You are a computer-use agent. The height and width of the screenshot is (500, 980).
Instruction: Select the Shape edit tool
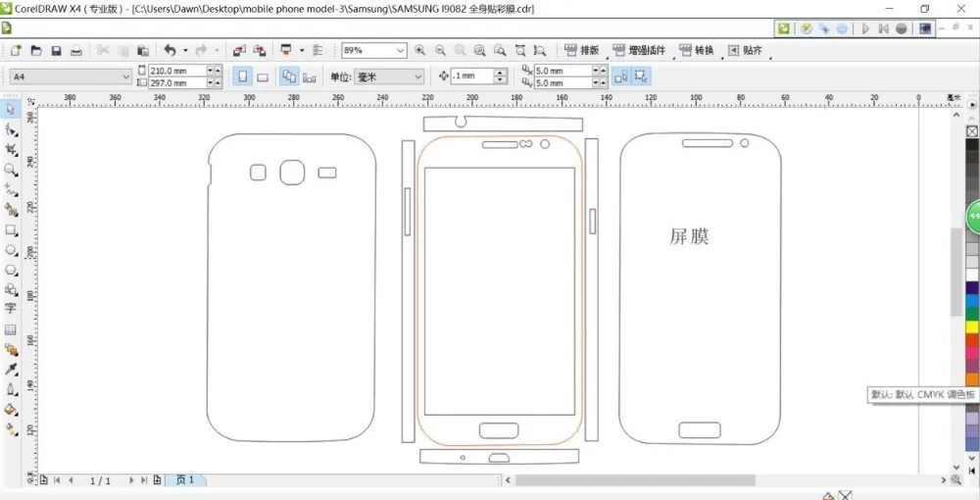(x=11, y=129)
